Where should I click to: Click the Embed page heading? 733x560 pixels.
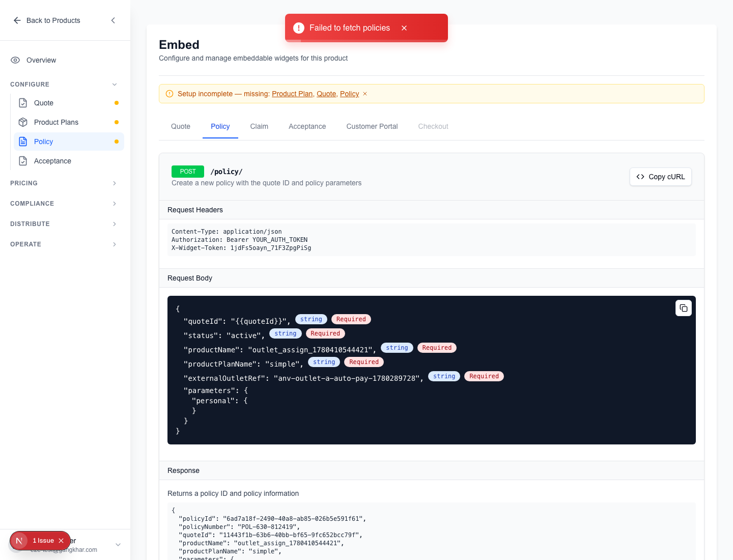click(179, 45)
